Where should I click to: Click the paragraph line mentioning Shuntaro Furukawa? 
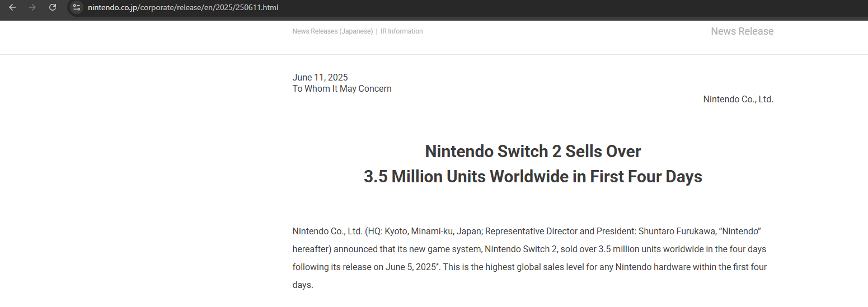pos(527,231)
